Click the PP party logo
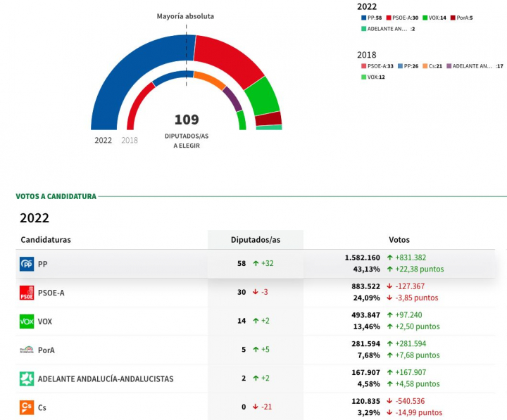This screenshot has height=420, width=507. pos(27,264)
